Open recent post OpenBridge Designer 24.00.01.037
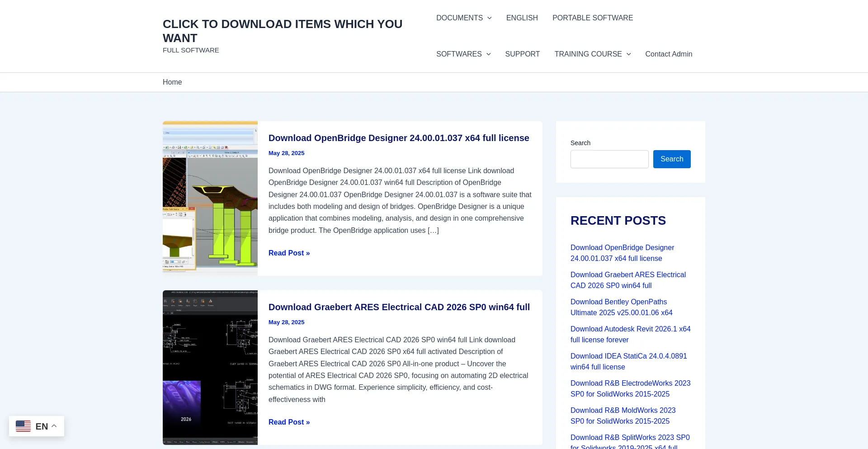Screen dimensions: 868x449 [622, 253]
